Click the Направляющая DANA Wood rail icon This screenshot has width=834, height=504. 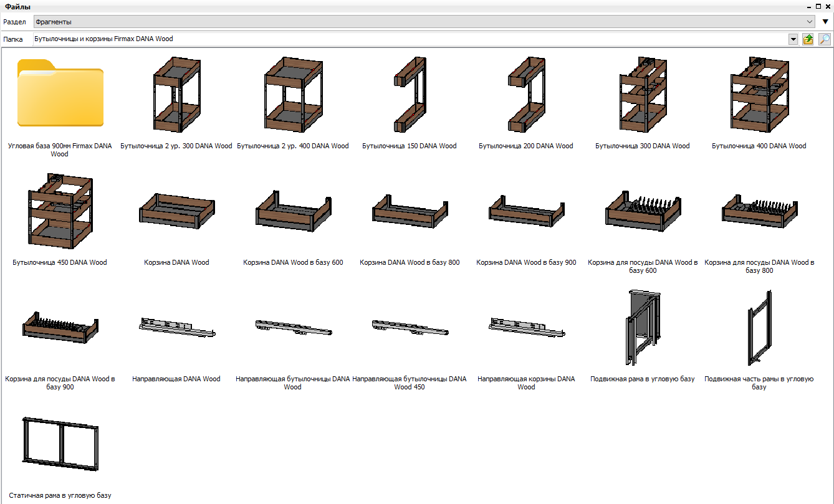[x=177, y=328]
